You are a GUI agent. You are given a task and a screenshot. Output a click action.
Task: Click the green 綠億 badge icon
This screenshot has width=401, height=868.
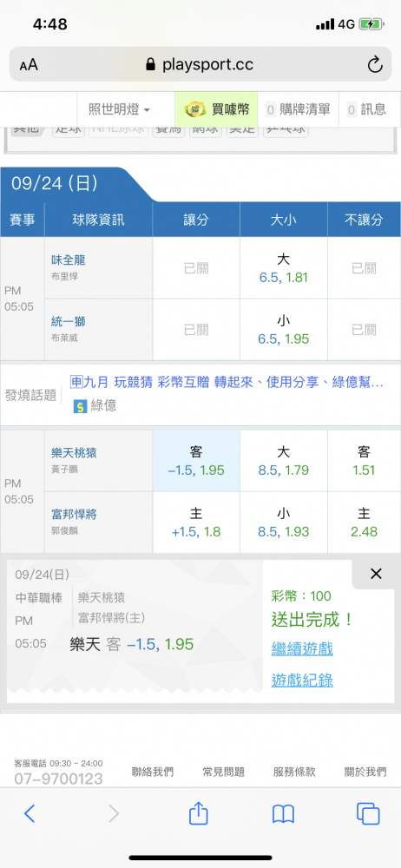81,406
